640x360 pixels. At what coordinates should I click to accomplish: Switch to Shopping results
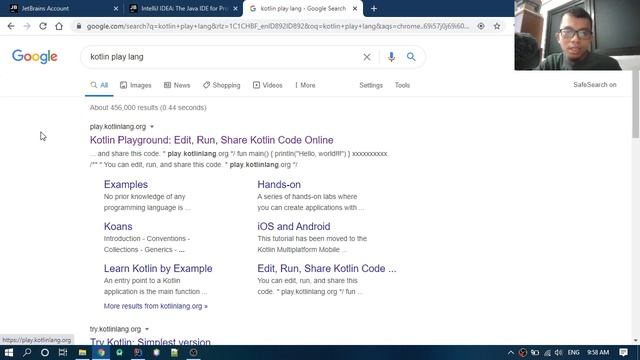click(222, 85)
